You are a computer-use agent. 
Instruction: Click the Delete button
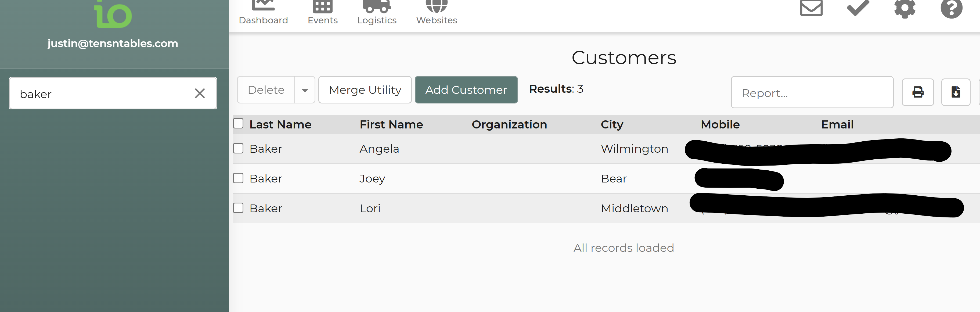pos(266,90)
